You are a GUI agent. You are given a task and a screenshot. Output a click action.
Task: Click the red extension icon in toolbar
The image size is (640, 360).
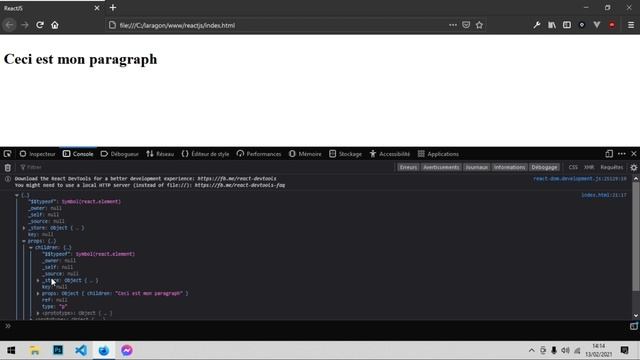(x=612, y=25)
